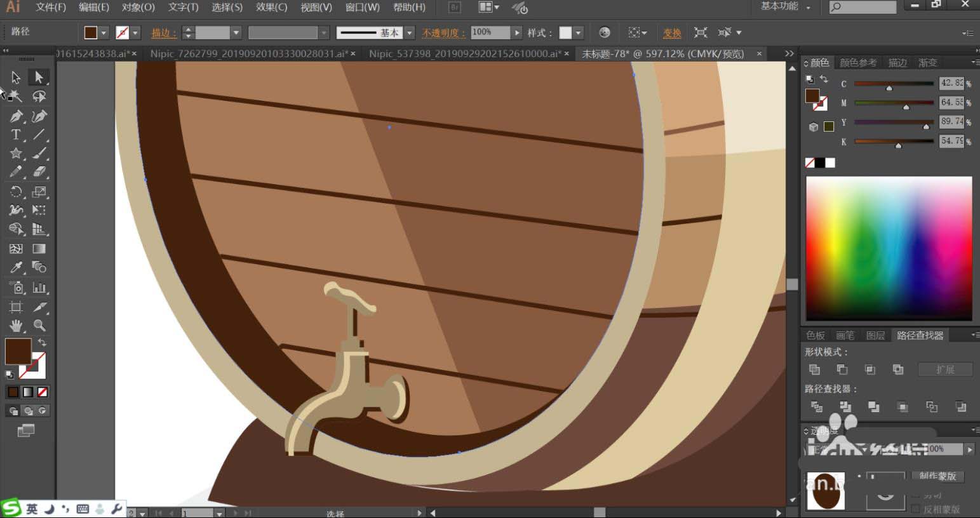The width and height of the screenshot is (980, 518).
Task: Switch to the 图层 panel tab
Action: tap(875, 335)
